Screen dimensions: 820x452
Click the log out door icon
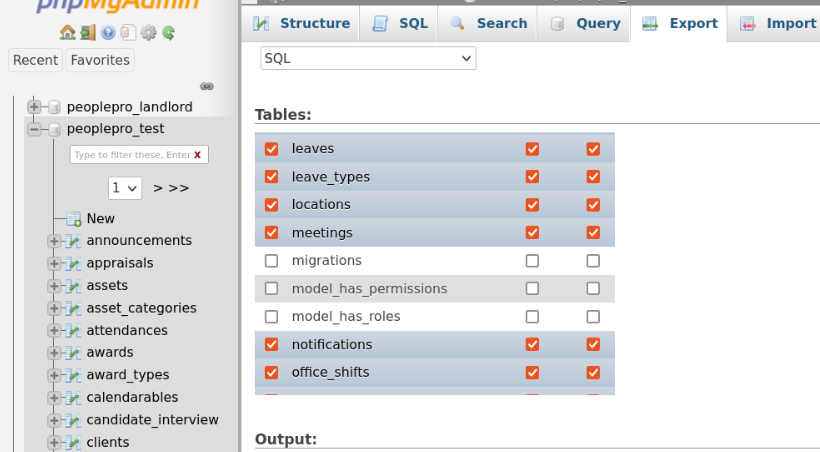click(88, 33)
